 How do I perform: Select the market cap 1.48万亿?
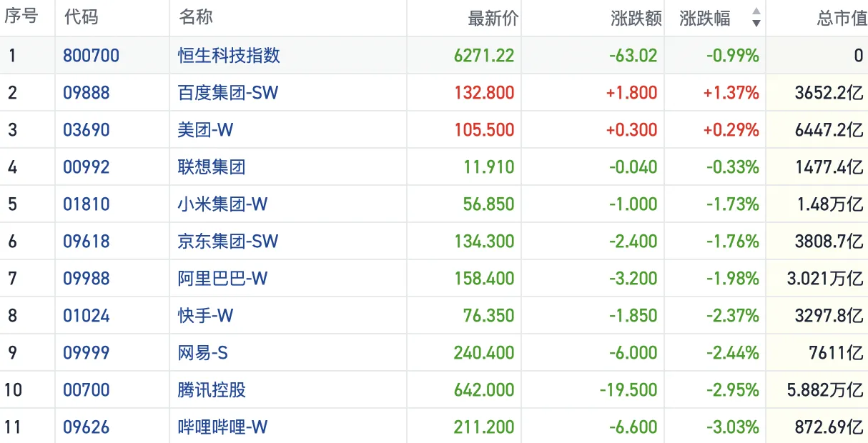[830, 204]
